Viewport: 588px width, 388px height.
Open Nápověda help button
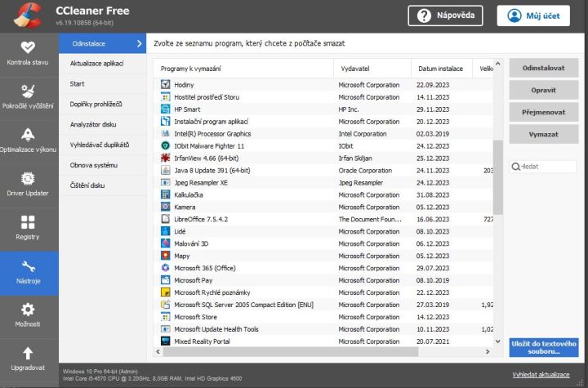(x=445, y=16)
